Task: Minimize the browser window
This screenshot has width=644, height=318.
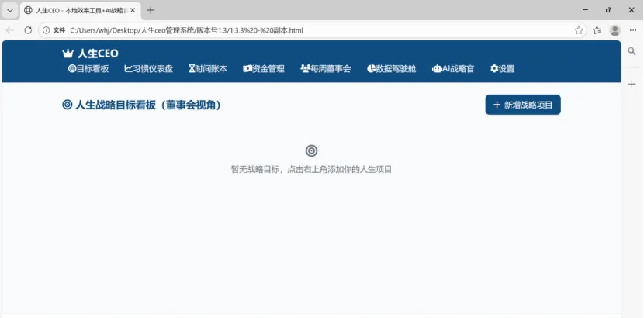Action: coord(585,10)
